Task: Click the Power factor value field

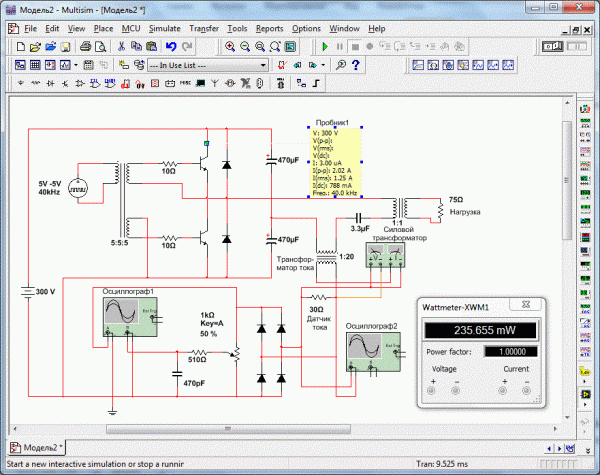Action: (511, 352)
